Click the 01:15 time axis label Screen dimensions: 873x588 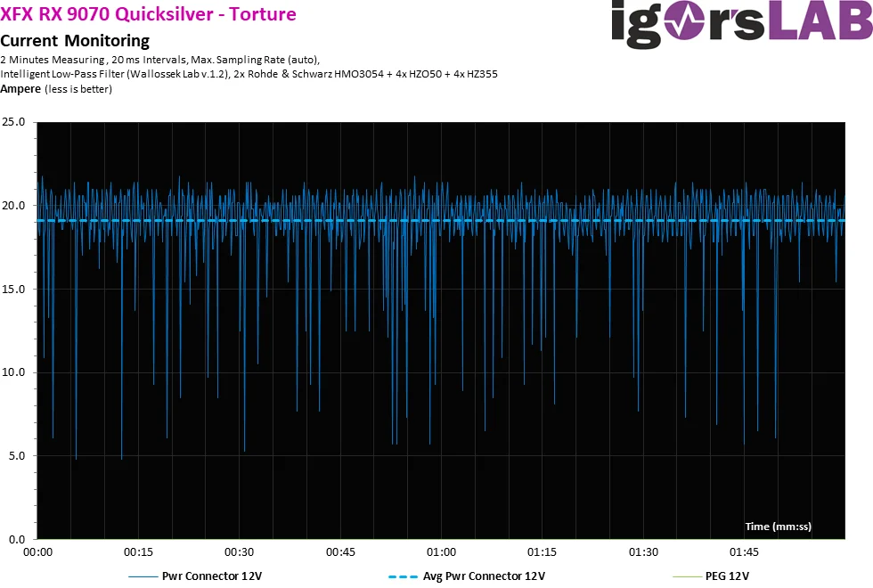pos(543,552)
